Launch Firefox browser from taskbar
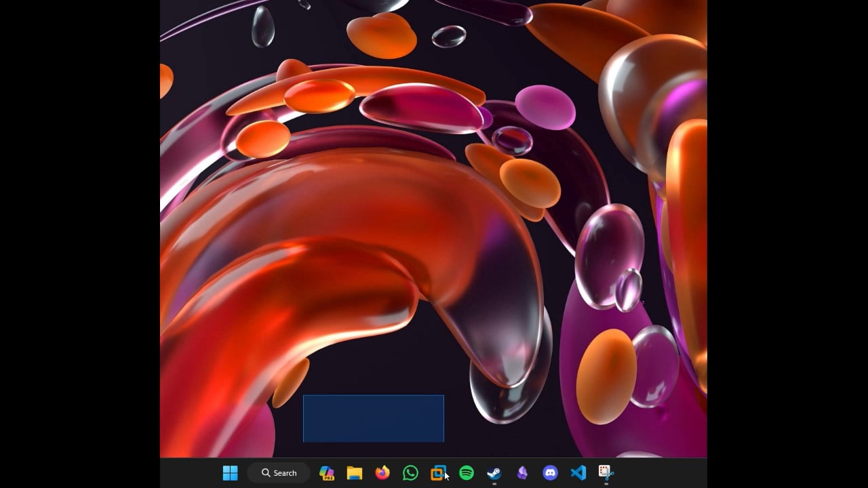 click(382, 473)
